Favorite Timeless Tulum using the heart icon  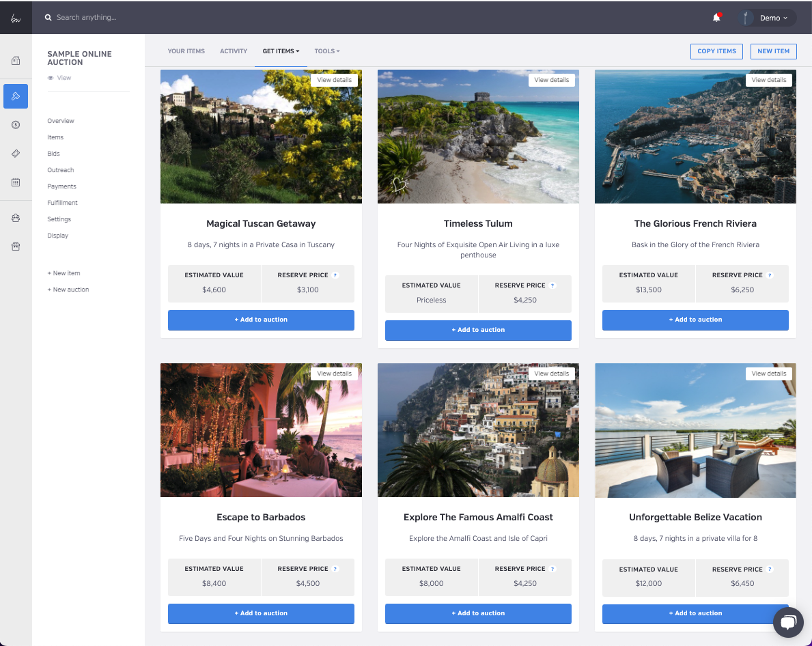(399, 184)
